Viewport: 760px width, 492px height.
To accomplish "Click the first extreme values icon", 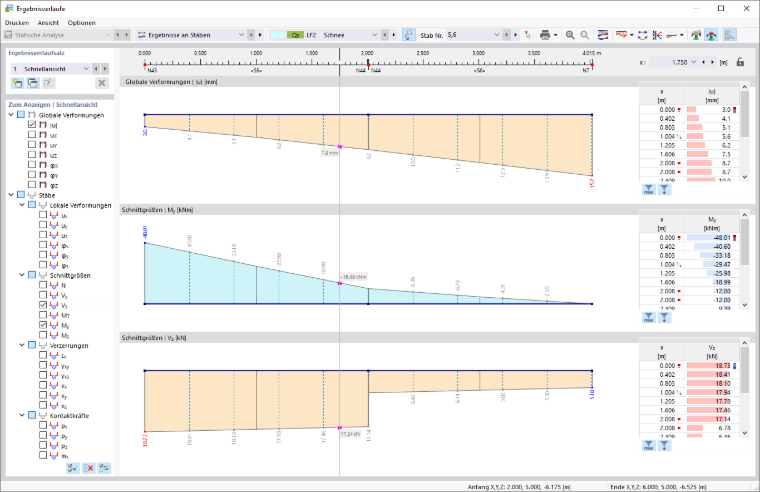I will click(696, 35).
